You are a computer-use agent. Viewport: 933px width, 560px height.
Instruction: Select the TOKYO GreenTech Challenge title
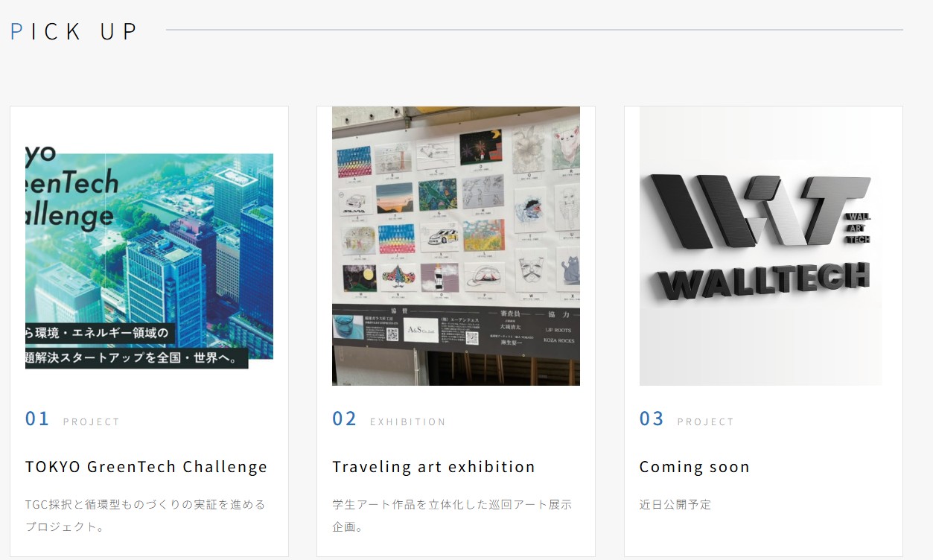click(x=147, y=467)
